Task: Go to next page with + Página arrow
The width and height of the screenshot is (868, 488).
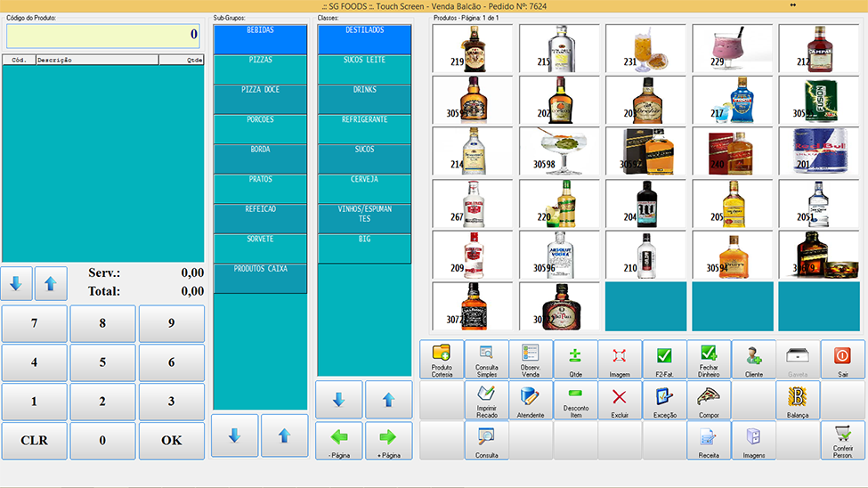Action: (x=388, y=440)
